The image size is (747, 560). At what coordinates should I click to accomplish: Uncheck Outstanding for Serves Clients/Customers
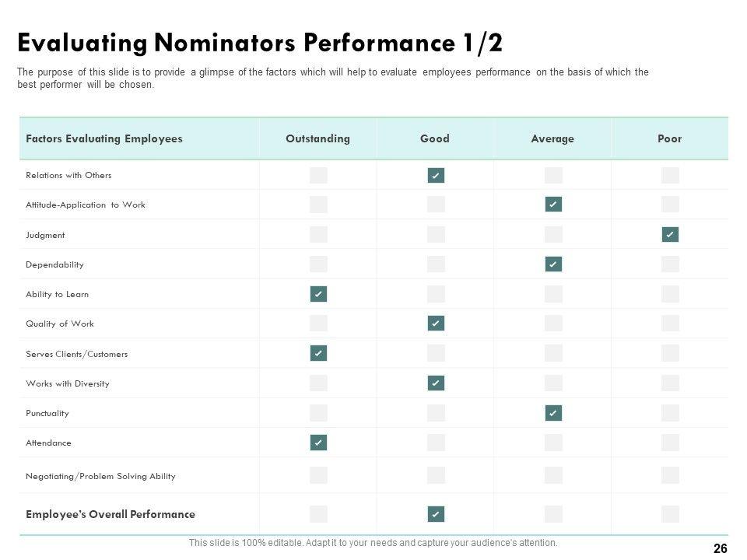coord(318,353)
